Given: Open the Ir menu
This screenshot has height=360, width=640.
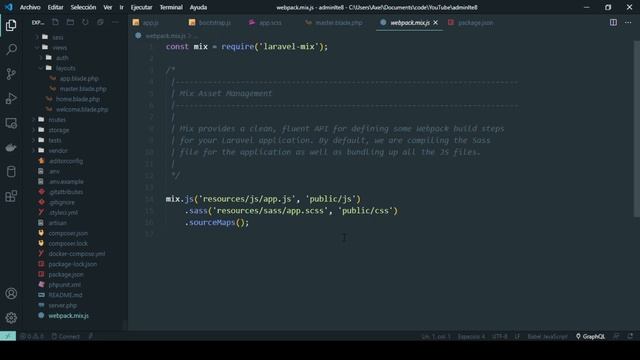Looking at the screenshot, I should coord(121,7).
